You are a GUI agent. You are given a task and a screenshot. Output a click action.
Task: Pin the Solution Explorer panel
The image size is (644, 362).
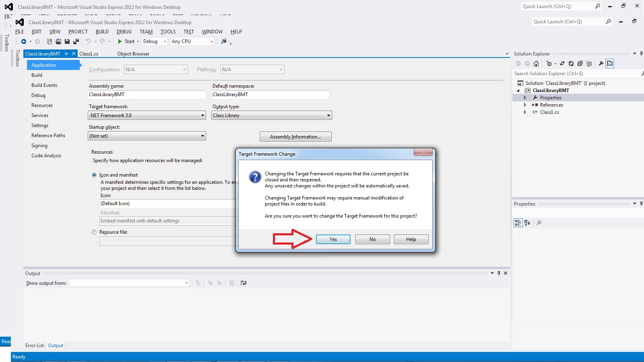click(x=641, y=53)
